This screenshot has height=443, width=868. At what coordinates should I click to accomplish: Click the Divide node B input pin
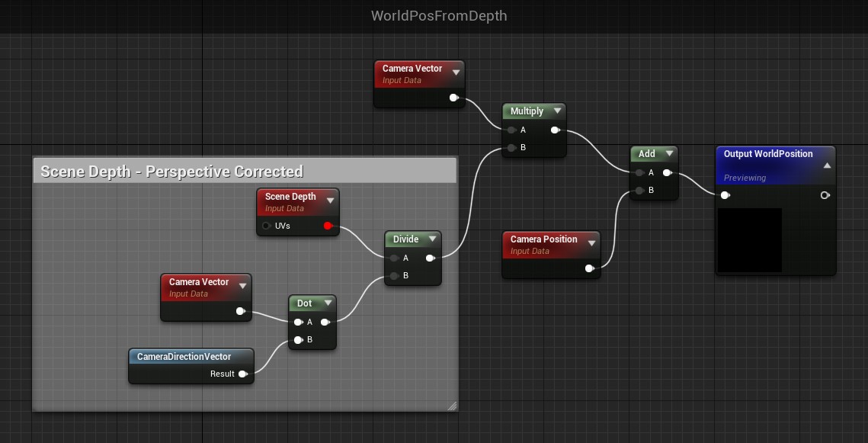coord(394,276)
